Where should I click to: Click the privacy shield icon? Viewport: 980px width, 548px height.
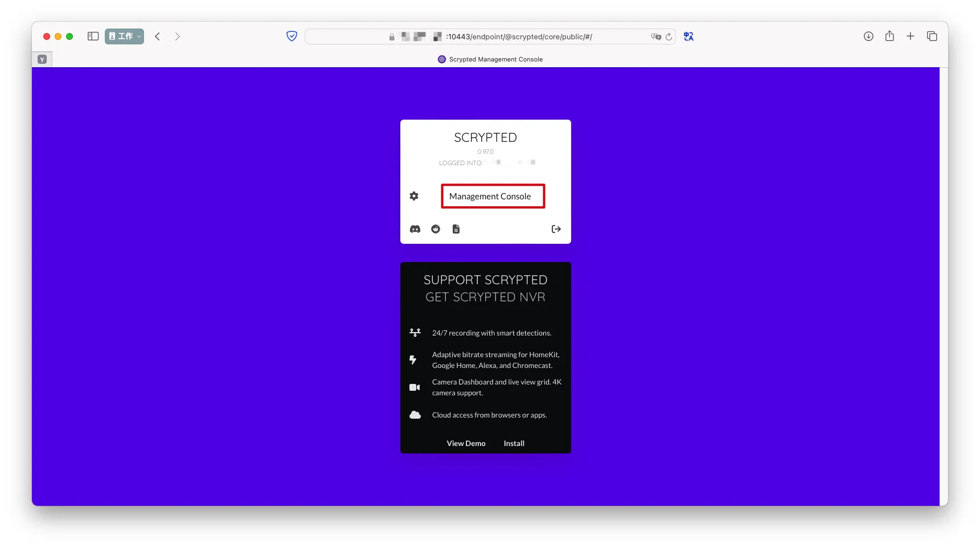pos(292,36)
